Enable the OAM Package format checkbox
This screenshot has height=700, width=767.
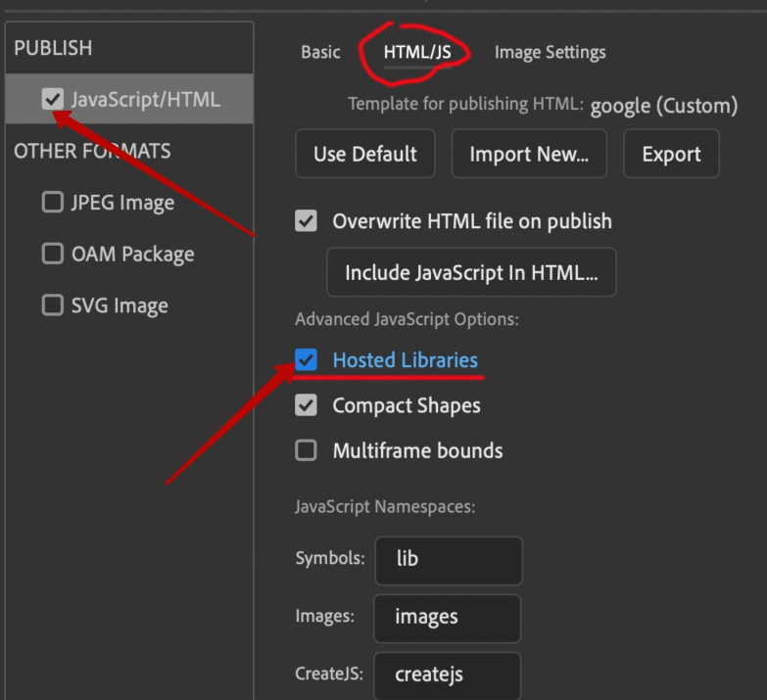click(52, 254)
